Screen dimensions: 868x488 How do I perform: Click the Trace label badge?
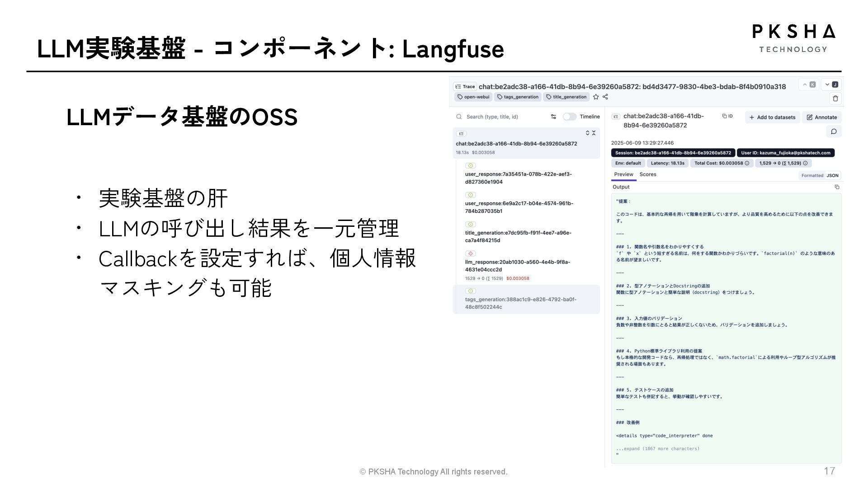coord(465,86)
